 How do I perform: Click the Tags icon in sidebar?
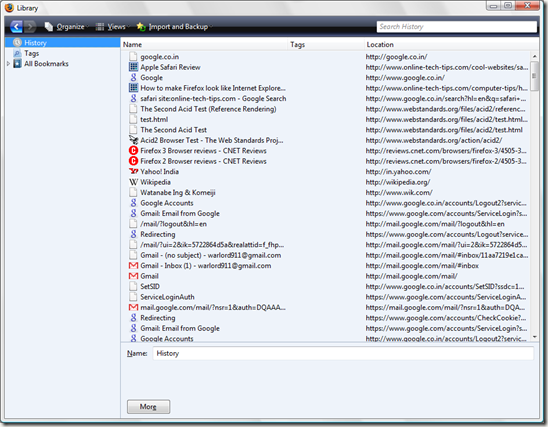pos(17,53)
